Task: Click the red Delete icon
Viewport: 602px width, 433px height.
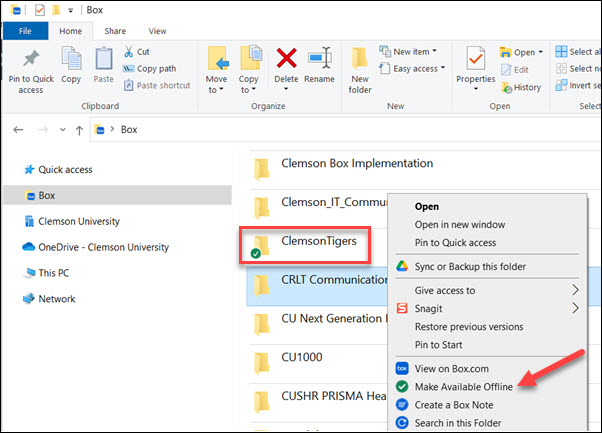Action: pyautogui.click(x=286, y=58)
